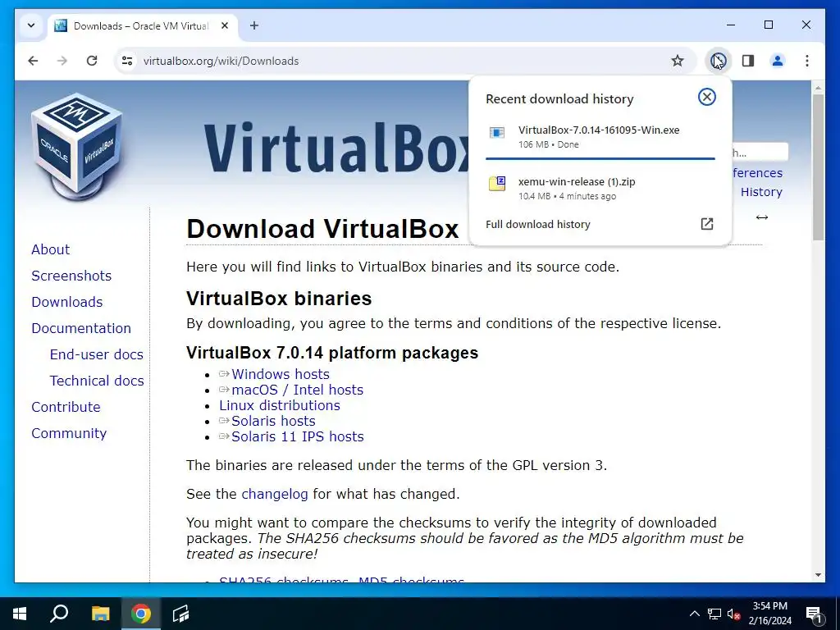840x630 pixels.
Task: Open End-user docs link
Action: point(97,354)
